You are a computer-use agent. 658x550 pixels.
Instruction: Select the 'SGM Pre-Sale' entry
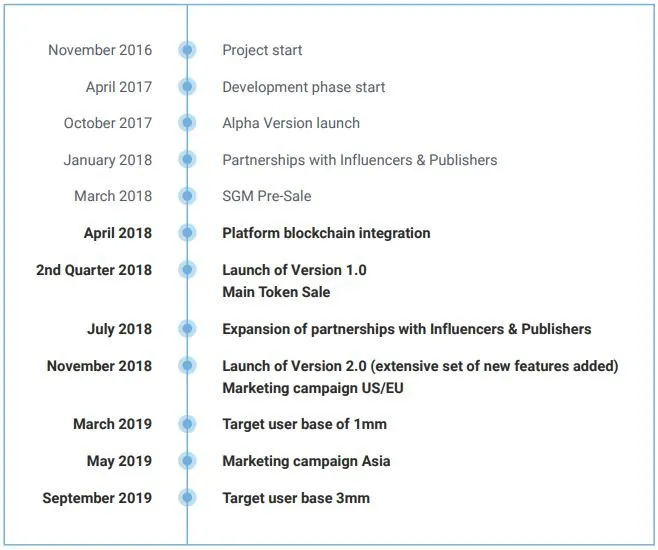point(267,196)
